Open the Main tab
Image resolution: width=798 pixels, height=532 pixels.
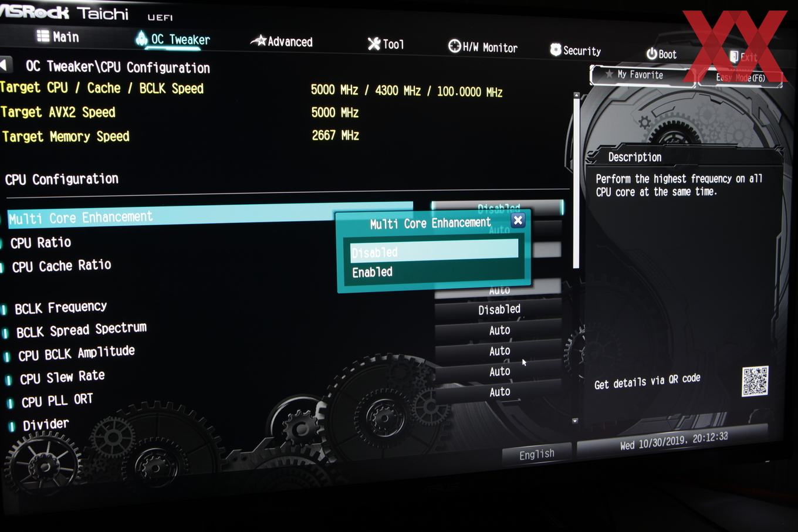58,36
